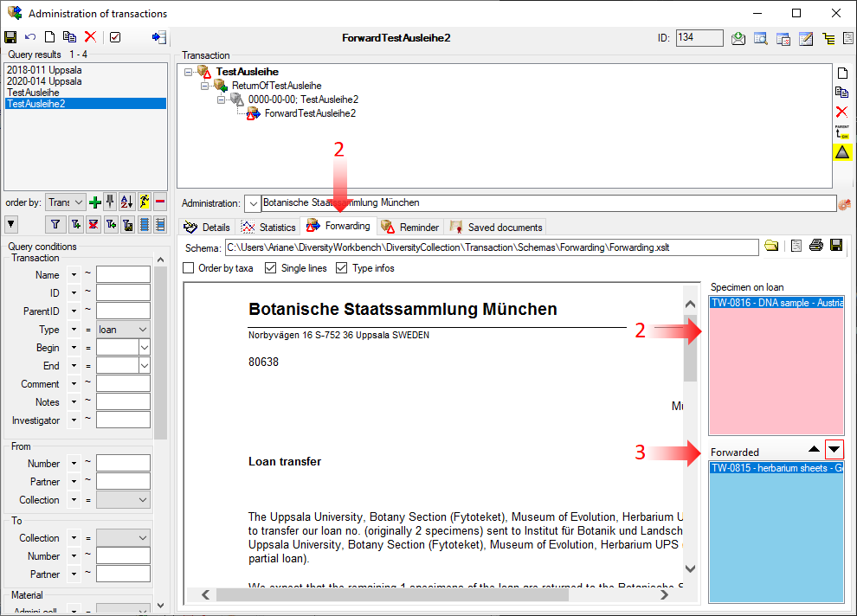Add an order column with the green plus

[95, 202]
